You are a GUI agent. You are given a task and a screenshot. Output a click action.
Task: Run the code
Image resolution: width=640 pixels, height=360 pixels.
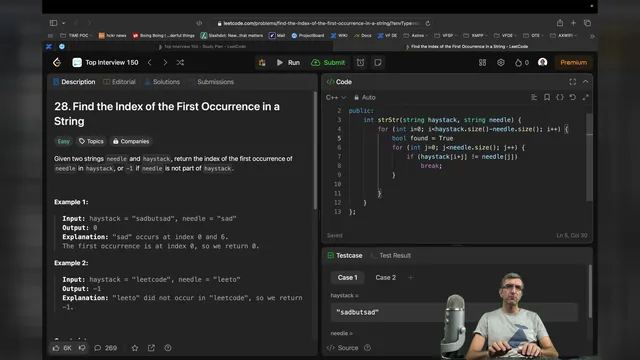point(288,62)
